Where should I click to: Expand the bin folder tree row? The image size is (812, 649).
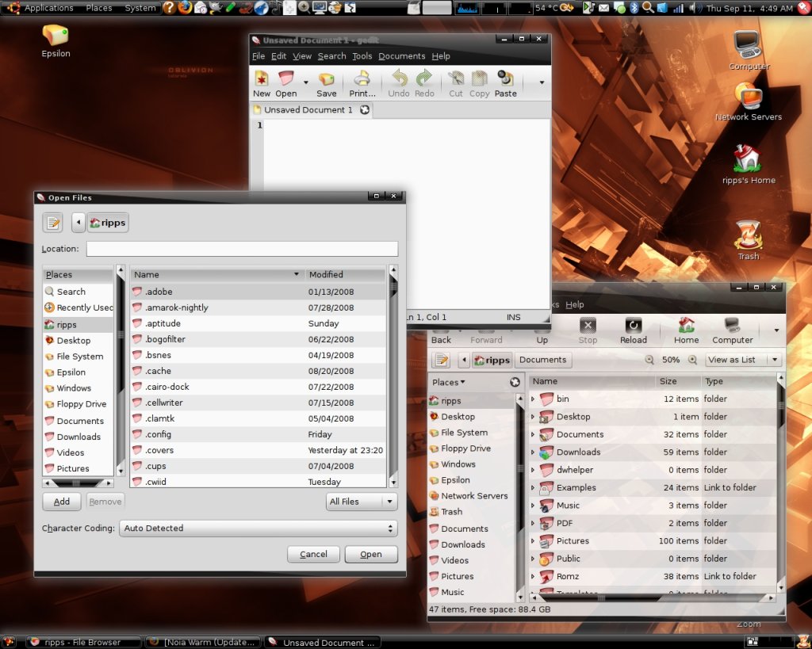pos(533,399)
